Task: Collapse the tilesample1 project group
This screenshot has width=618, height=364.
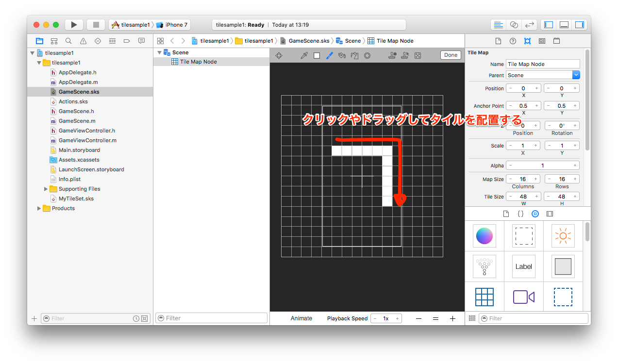Action: point(32,52)
